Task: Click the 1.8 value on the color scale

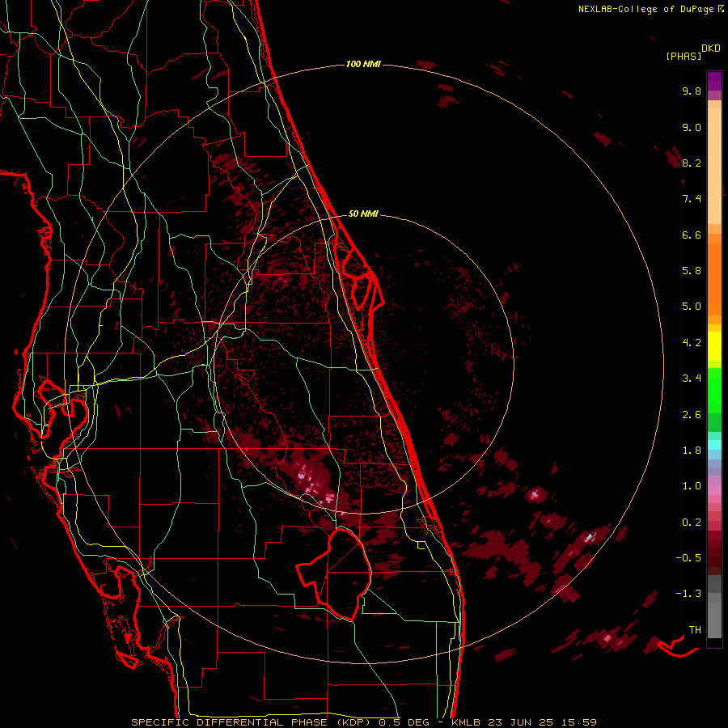Action: click(692, 451)
